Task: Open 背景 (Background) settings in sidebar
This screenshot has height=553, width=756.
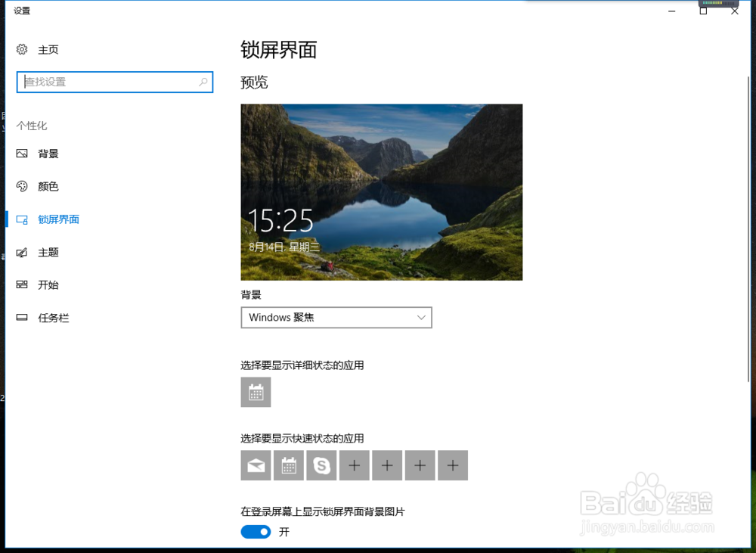Action: [48, 154]
